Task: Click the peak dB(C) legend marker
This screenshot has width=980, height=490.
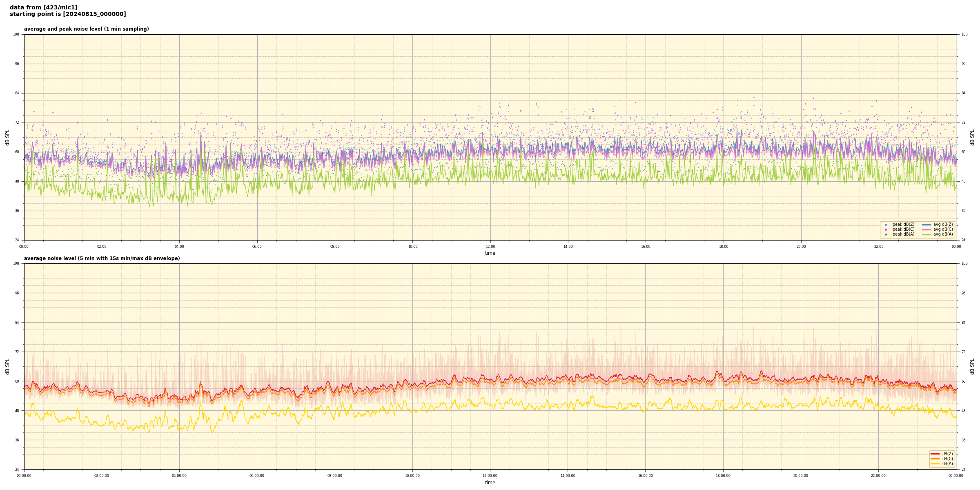Action: pyautogui.click(x=886, y=229)
